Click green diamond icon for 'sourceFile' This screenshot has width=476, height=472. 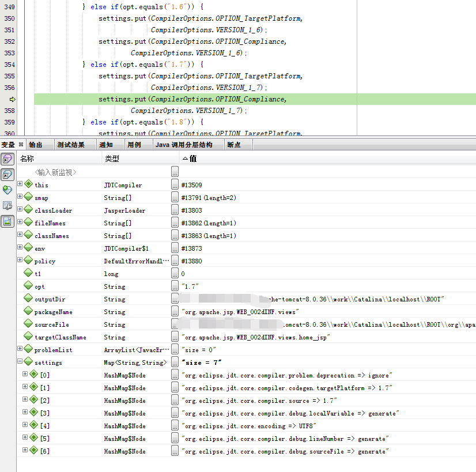29,323
